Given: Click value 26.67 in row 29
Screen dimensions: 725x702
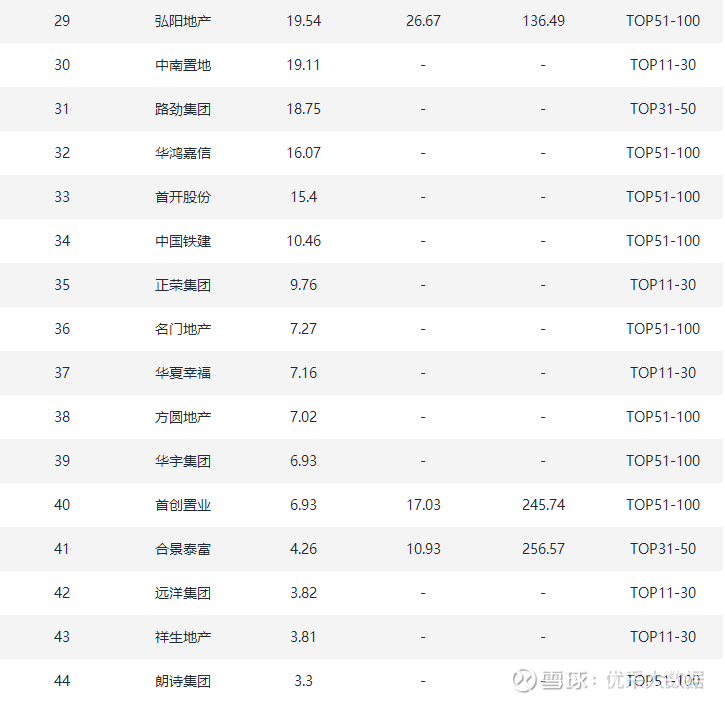Looking at the screenshot, I should pos(423,21).
